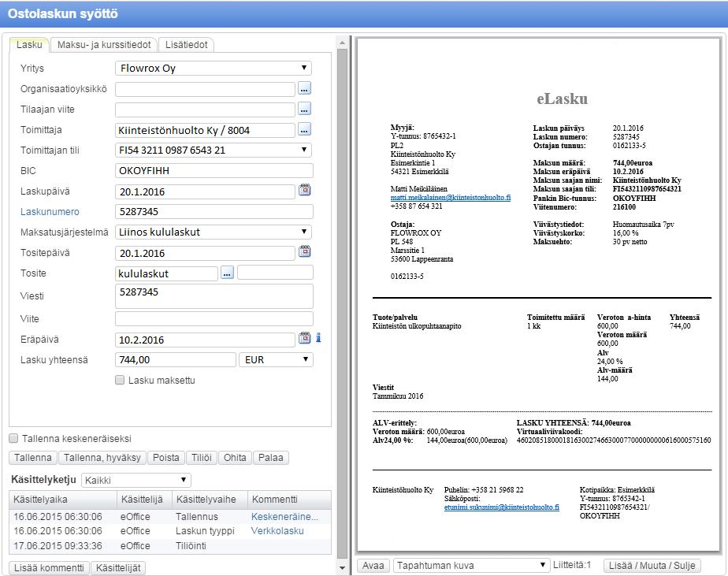The height and width of the screenshot is (576, 728).
Task: Open the EUR currency dropdown
Action: tap(277, 359)
